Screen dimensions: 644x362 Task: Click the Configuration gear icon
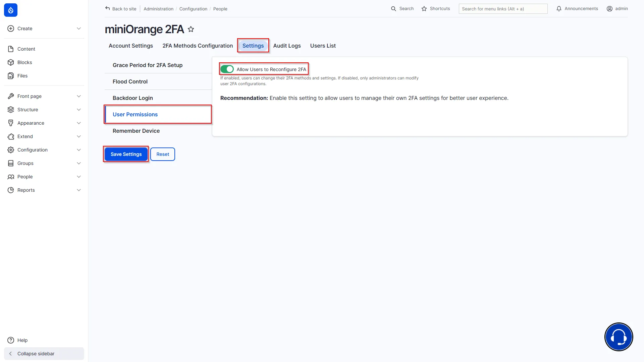(x=11, y=150)
